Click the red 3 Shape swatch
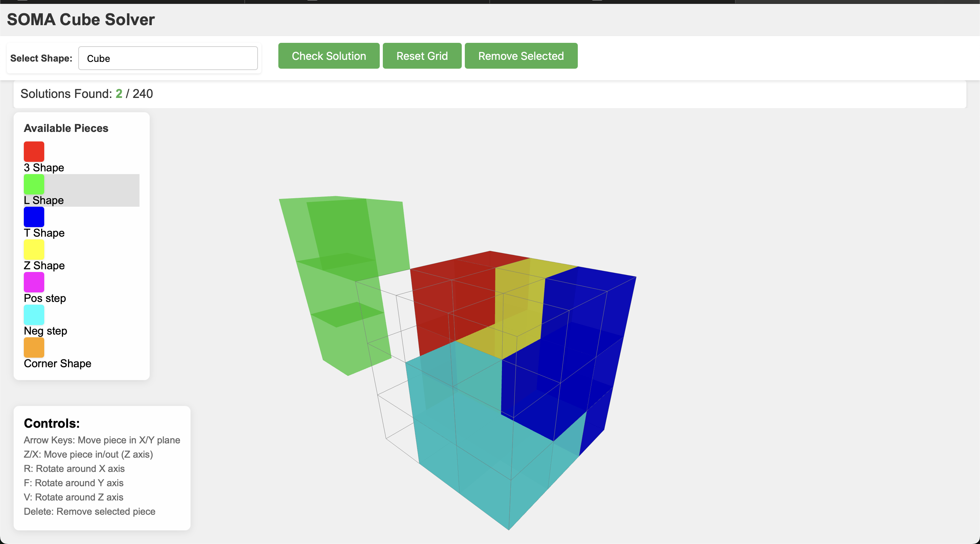 pyautogui.click(x=34, y=152)
